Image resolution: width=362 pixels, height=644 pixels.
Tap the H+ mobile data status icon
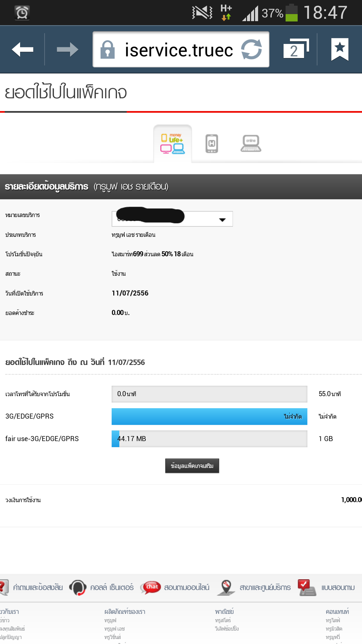pos(226,12)
